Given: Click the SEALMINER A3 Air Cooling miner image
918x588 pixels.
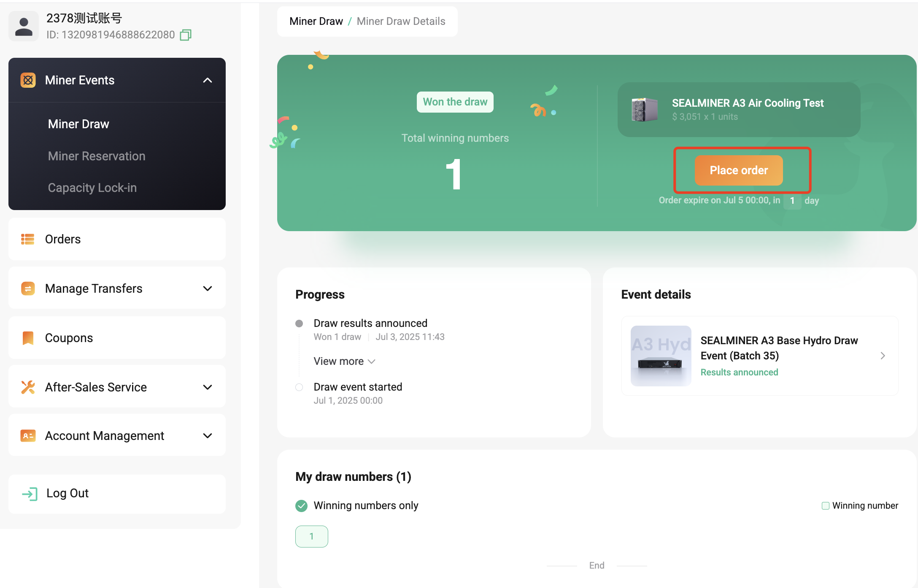Looking at the screenshot, I should click(x=645, y=110).
